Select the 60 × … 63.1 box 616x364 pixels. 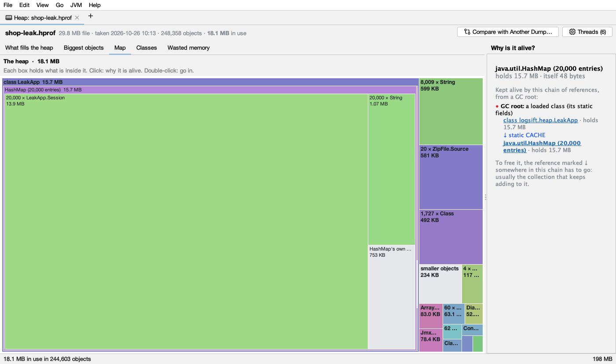(454, 314)
